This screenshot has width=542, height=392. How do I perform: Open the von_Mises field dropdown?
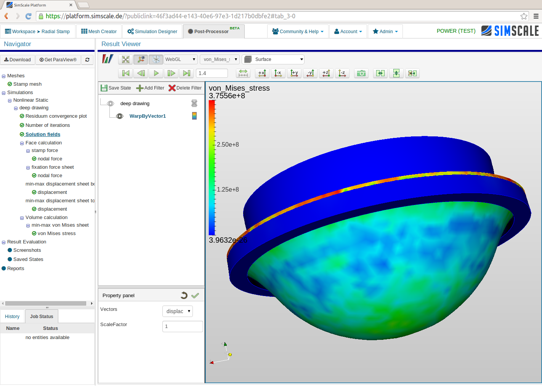[220, 59]
